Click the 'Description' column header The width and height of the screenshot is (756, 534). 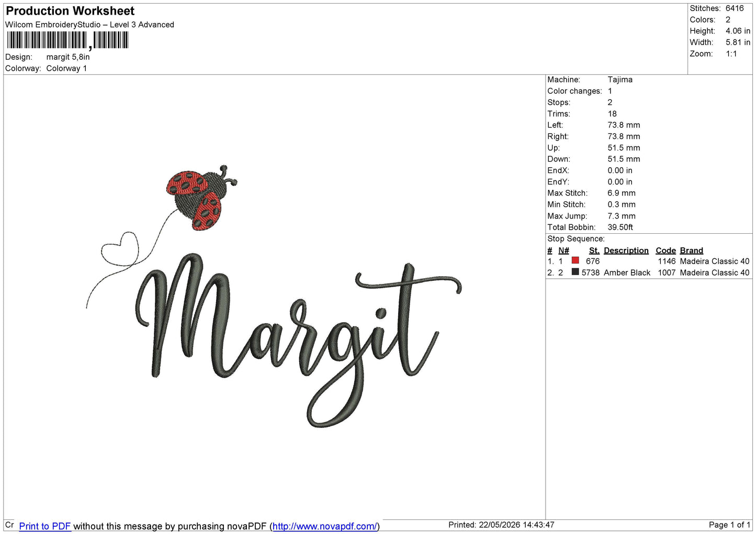626,251
